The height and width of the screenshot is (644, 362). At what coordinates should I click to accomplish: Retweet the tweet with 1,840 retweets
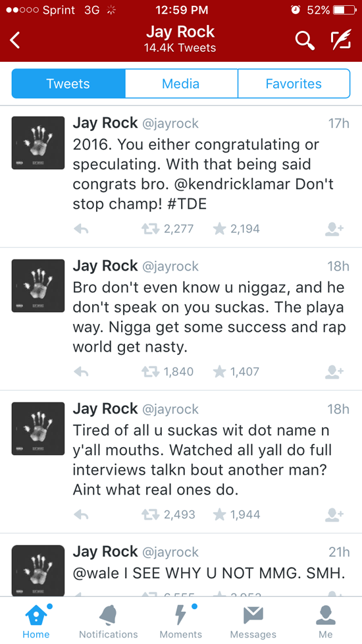tap(149, 371)
